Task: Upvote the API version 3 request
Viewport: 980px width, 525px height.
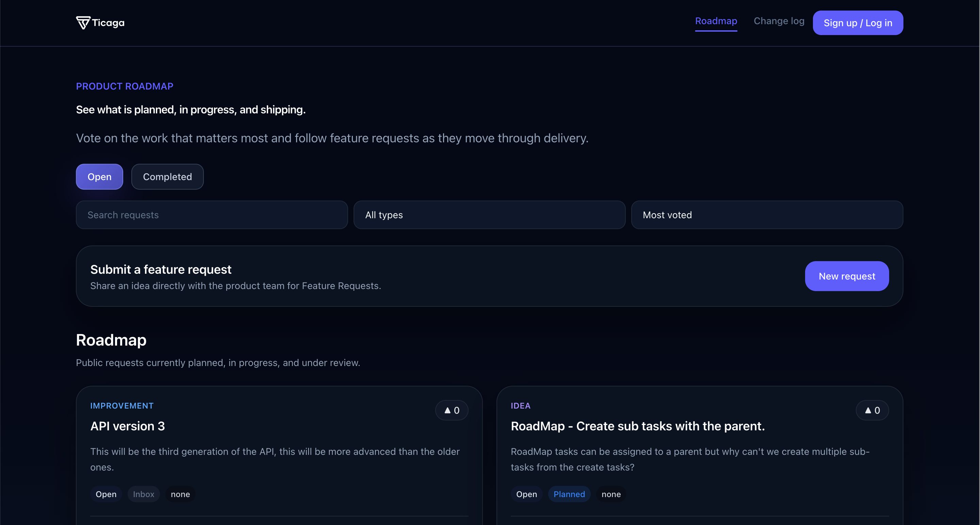Action: click(x=452, y=410)
